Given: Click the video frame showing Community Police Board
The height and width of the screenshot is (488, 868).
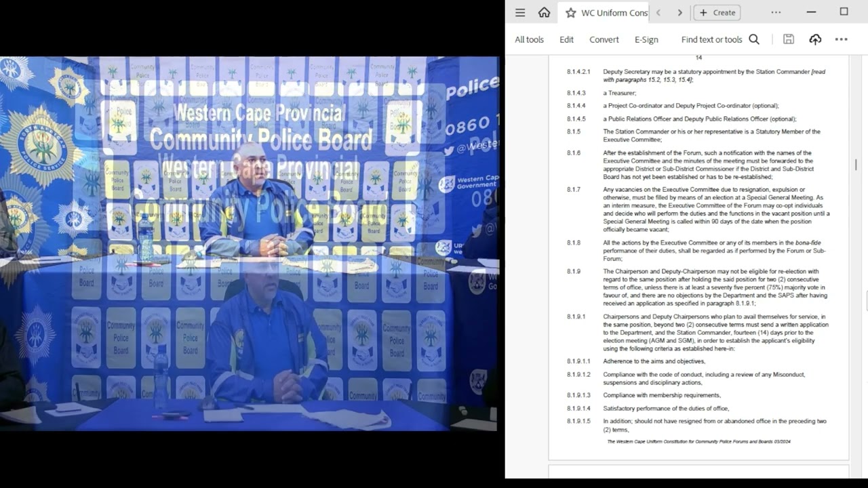Looking at the screenshot, I should pos(249,243).
